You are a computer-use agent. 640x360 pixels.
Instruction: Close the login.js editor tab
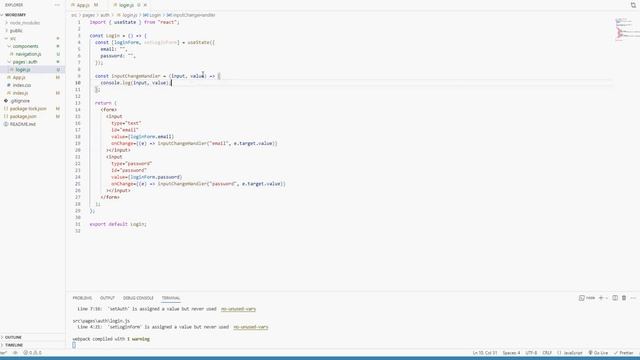pyautogui.click(x=145, y=5)
